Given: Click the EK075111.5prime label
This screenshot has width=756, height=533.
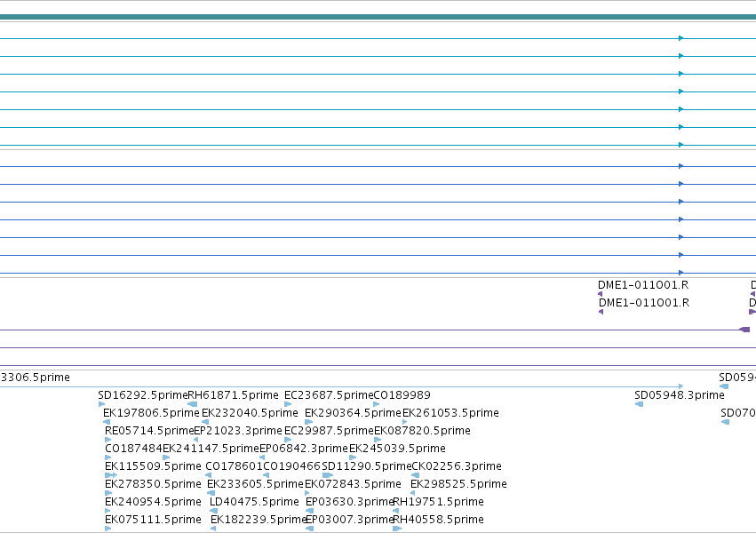Looking at the screenshot, I should pyautogui.click(x=153, y=520).
